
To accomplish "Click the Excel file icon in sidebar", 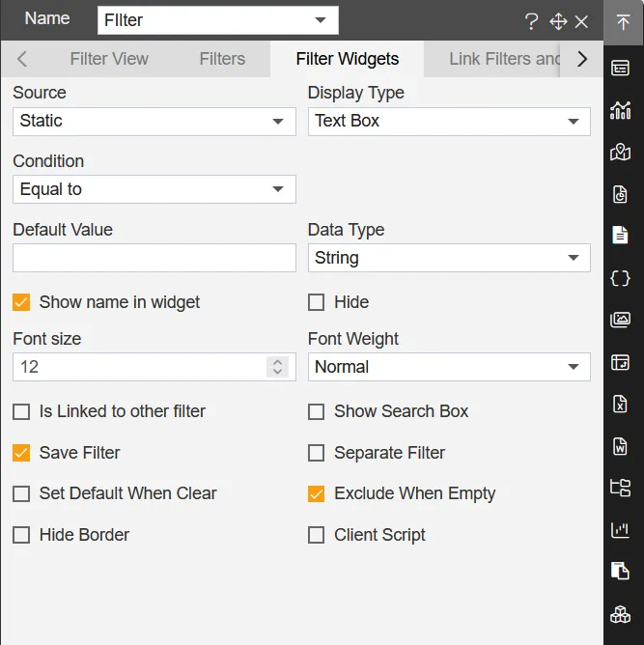I will (621, 404).
